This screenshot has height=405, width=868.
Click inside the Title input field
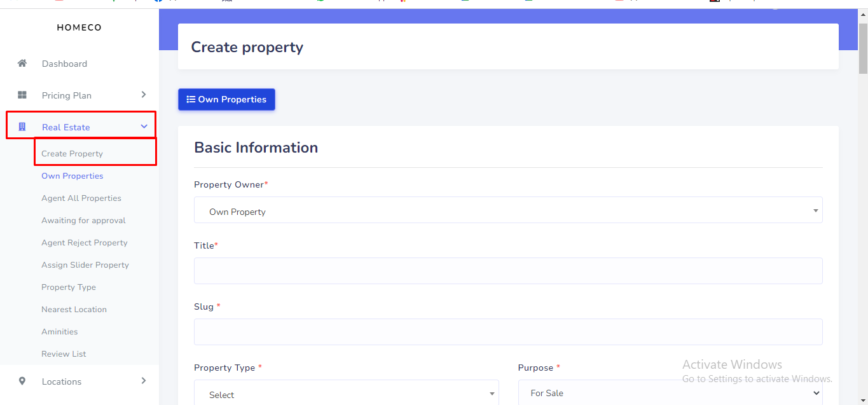(507, 271)
